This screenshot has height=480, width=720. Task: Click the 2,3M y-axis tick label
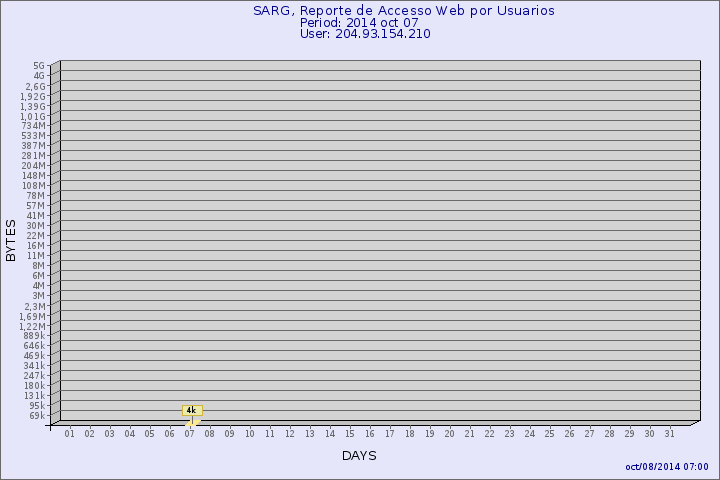pos(33,306)
